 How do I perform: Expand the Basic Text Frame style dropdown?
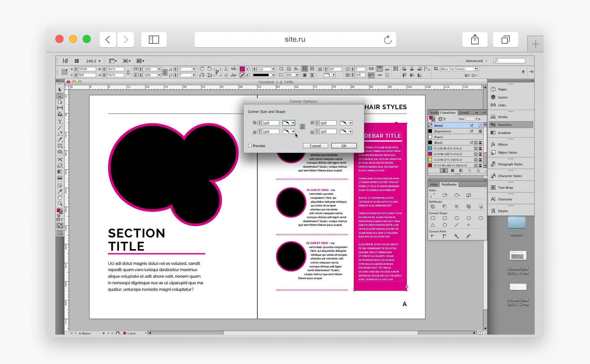click(x=475, y=69)
